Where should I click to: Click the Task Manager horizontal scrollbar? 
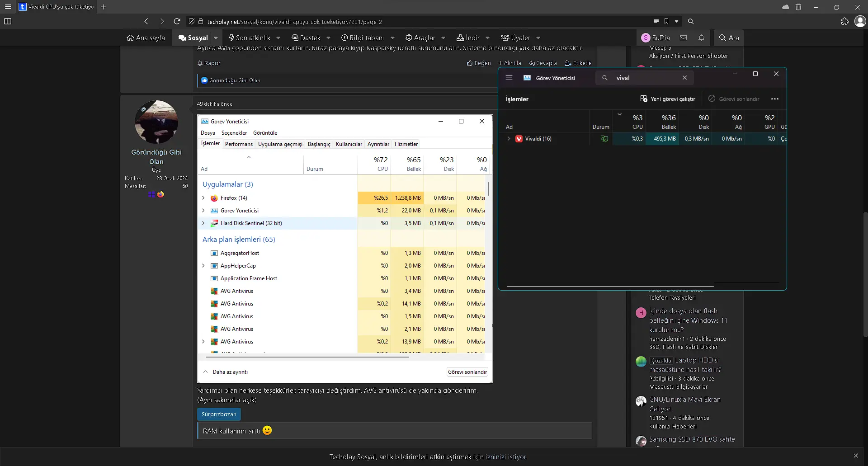[x=610, y=287]
